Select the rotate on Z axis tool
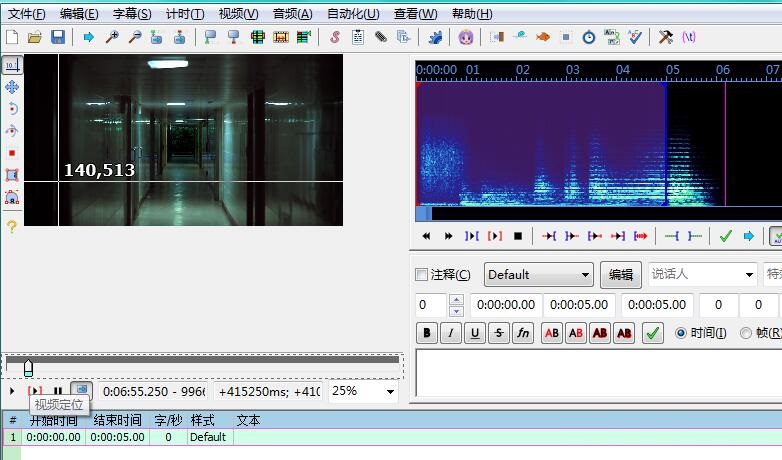Screen dimensions: 782x460 point(12,109)
